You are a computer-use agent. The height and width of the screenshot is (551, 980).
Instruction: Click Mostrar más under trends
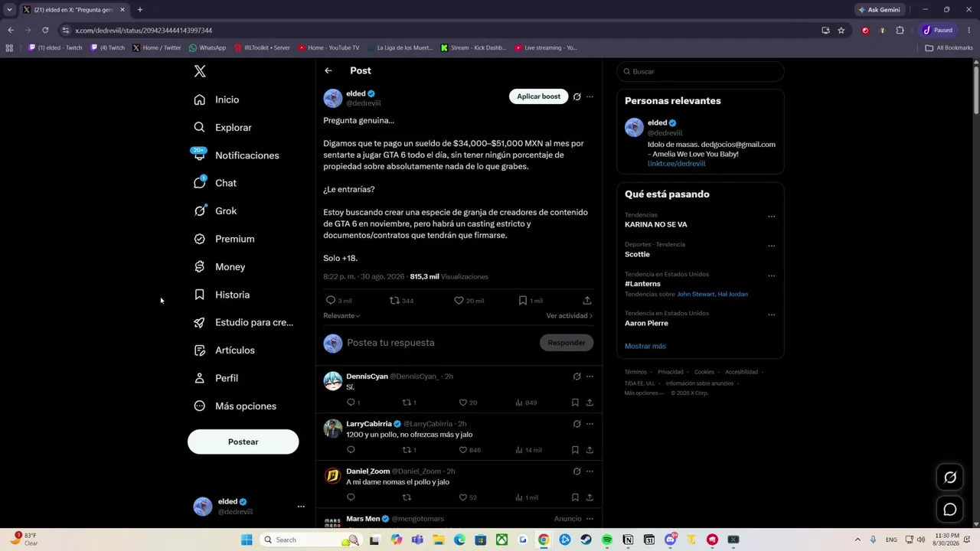coord(645,346)
